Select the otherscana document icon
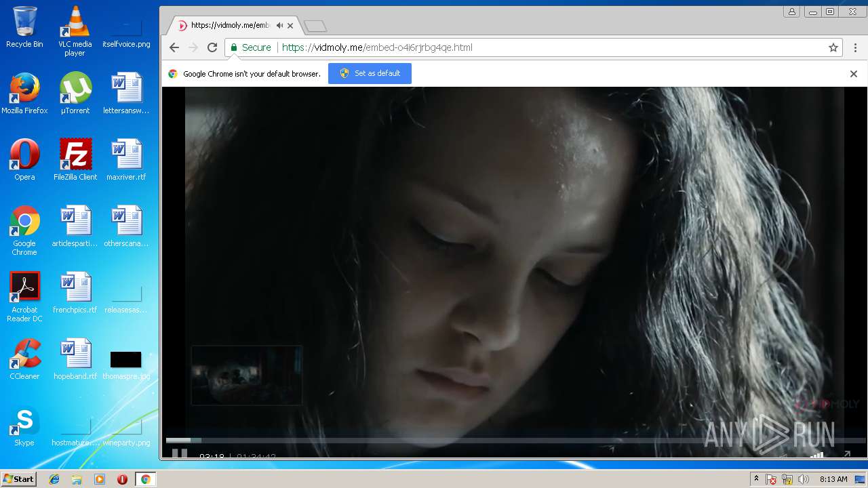This screenshot has width=868, height=488. 126,226
